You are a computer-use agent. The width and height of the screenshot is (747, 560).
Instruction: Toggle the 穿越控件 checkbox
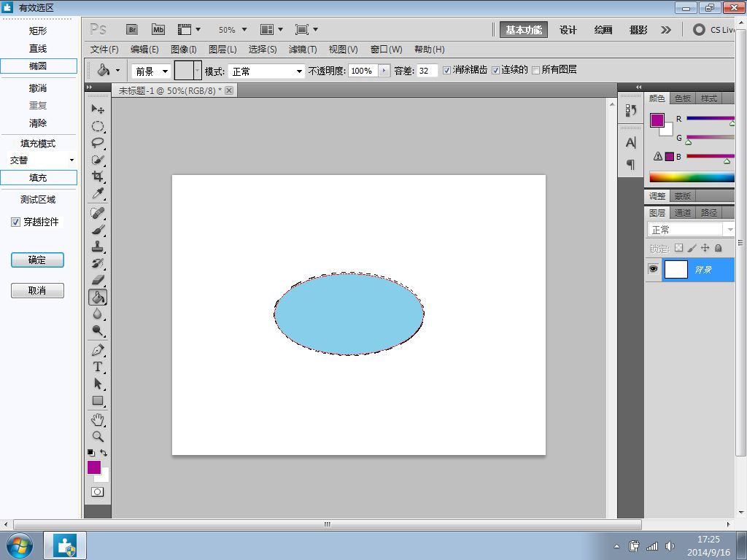tap(16, 222)
